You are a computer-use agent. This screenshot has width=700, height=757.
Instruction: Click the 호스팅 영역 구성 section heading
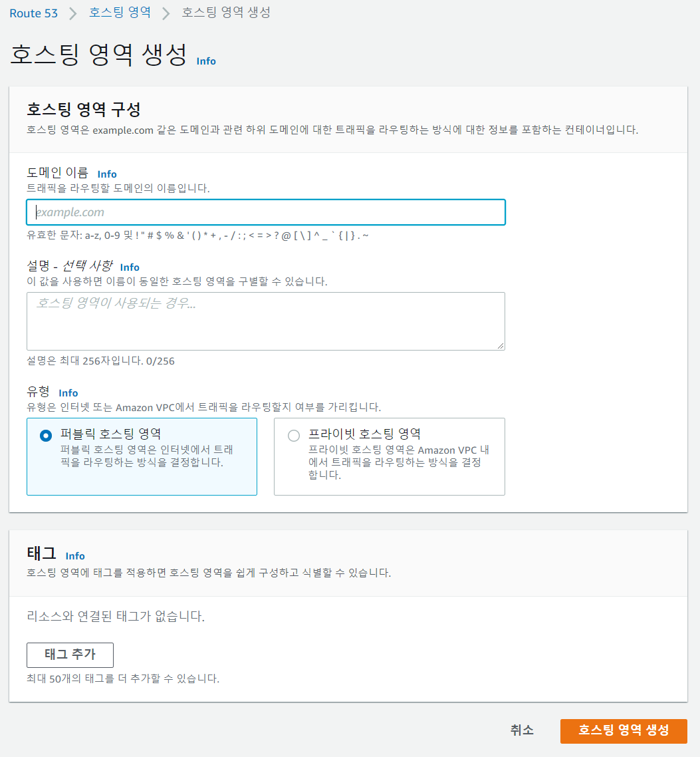[84, 109]
